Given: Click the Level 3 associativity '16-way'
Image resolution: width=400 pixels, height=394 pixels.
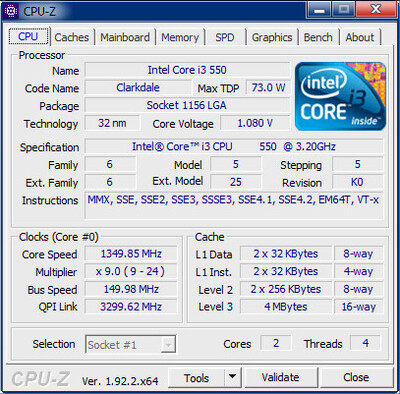Looking at the screenshot, I should [358, 306].
